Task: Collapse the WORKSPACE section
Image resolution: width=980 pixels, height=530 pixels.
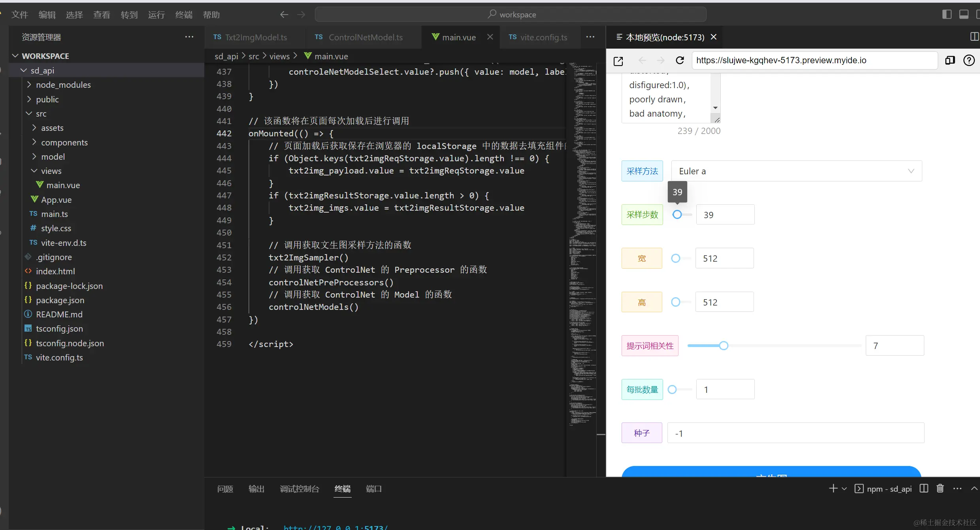Action: click(15, 56)
